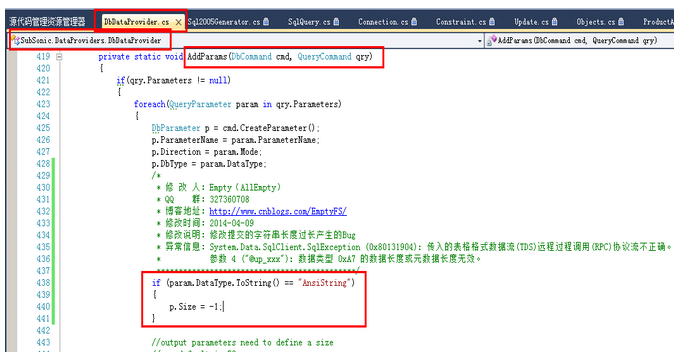Place cursor on p.Size = -1 line
Screen dimensions: 682x360
coord(196,307)
